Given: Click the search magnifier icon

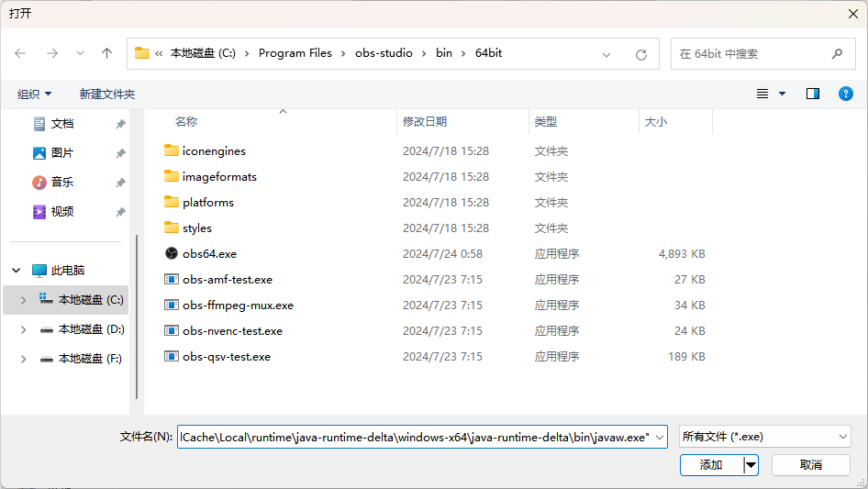Looking at the screenshot, I should pos(836,54).
